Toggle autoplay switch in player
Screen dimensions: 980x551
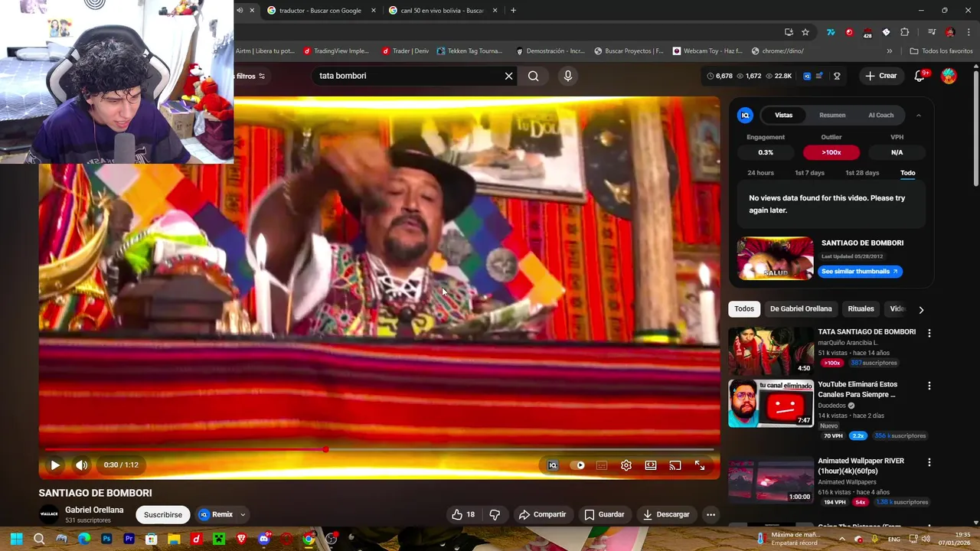click(x=577, y=465)
